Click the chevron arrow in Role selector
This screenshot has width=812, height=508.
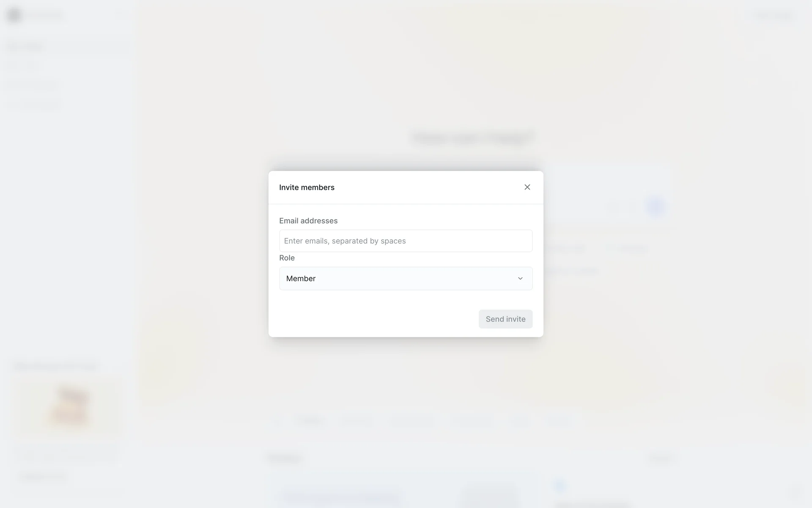(520, 279)
